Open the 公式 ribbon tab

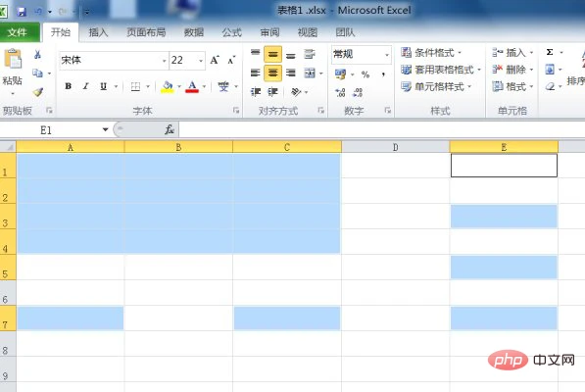231,32
